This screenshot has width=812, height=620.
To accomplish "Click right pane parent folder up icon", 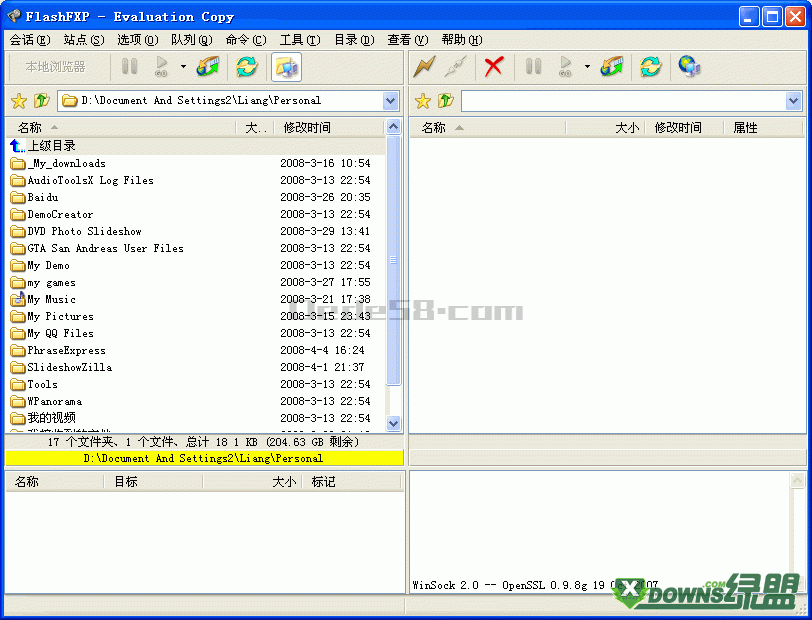I will tap(445, 101).
